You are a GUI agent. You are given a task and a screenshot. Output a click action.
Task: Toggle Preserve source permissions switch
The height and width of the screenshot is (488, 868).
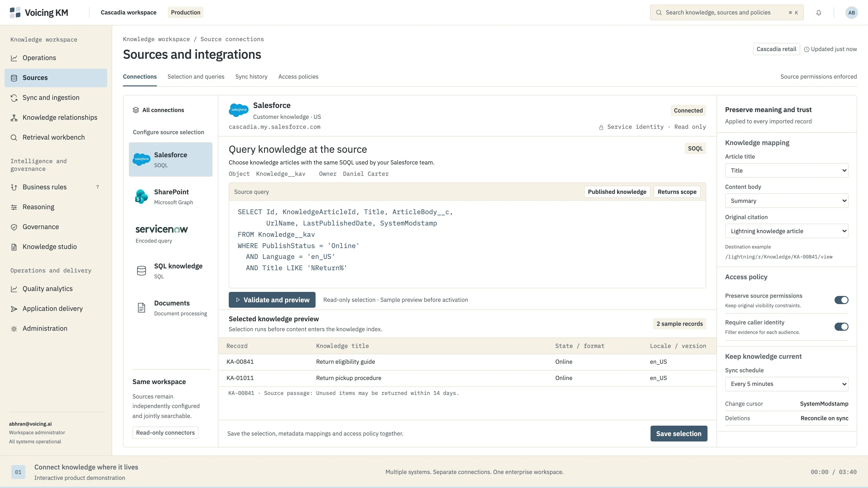click(x=841, y=300)
